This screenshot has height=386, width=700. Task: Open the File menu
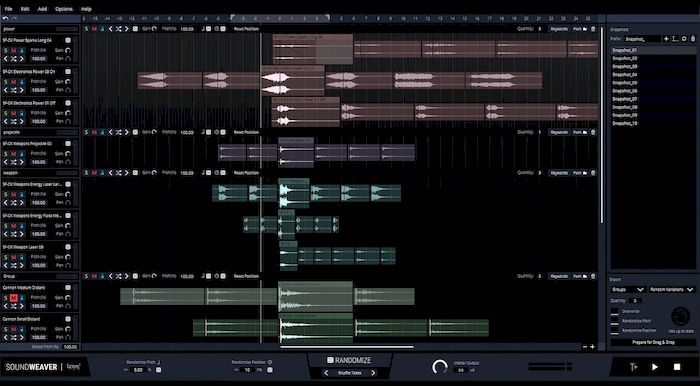(x=8, y=9)
